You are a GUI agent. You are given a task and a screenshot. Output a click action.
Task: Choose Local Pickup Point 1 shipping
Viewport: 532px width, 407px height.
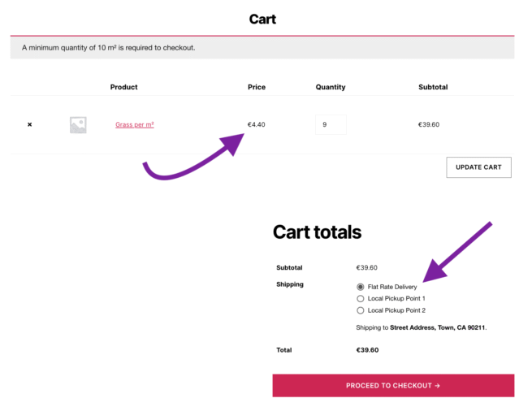[361, 299]
